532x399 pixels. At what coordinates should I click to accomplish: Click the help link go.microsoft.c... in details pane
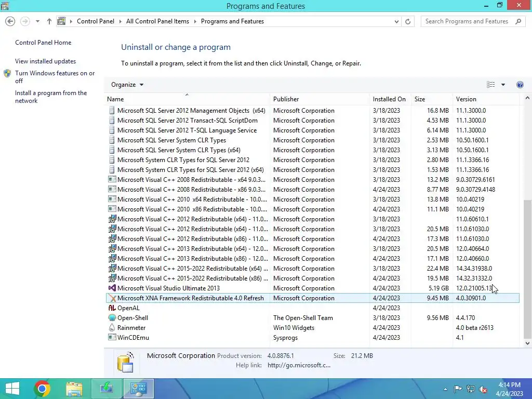[299, 365]
